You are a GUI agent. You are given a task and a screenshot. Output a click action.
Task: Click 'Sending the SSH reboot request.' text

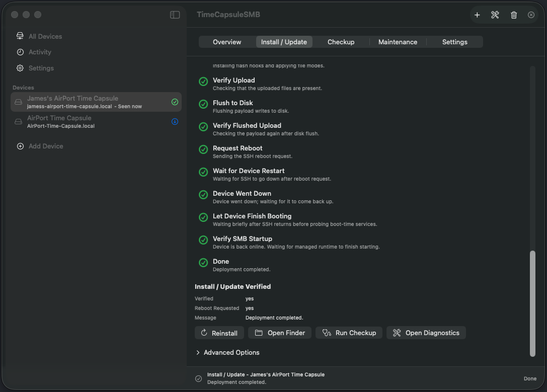coord(253,156)
